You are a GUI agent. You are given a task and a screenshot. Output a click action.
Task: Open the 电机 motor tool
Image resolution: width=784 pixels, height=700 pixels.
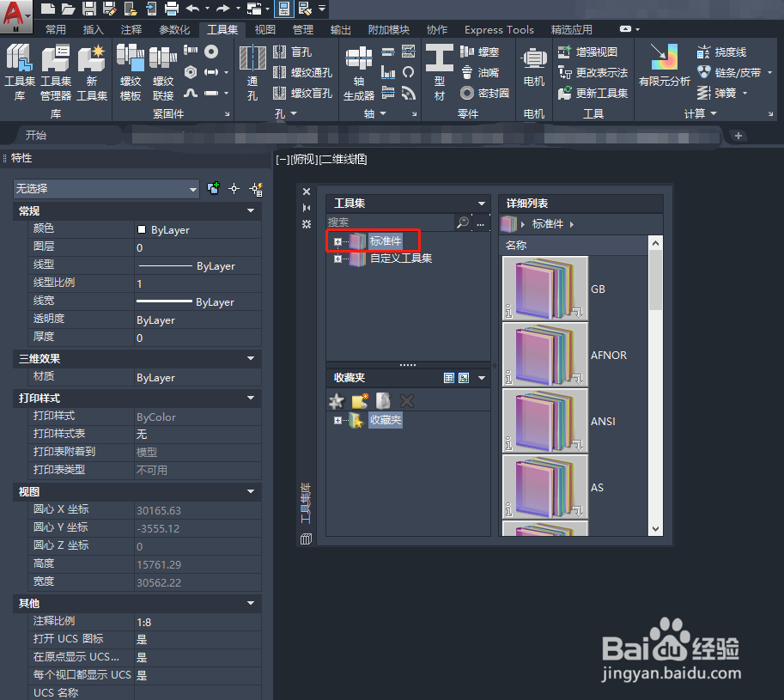pos(534,67)
